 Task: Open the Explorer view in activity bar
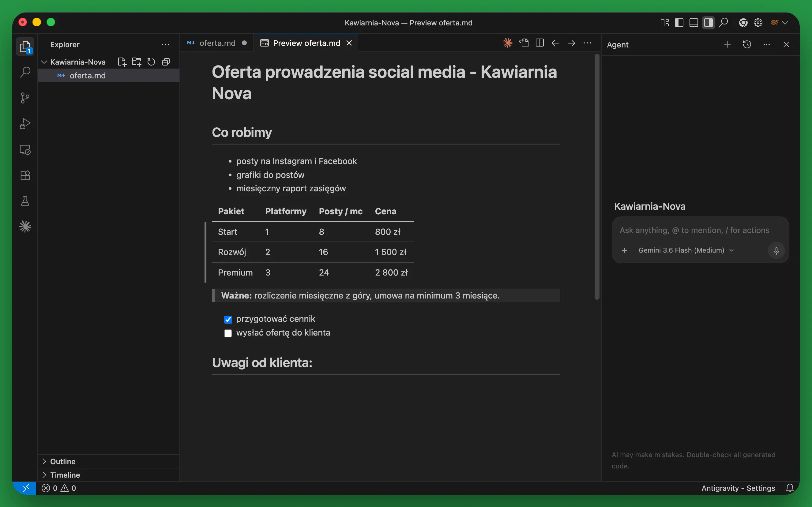coord(25,46)
